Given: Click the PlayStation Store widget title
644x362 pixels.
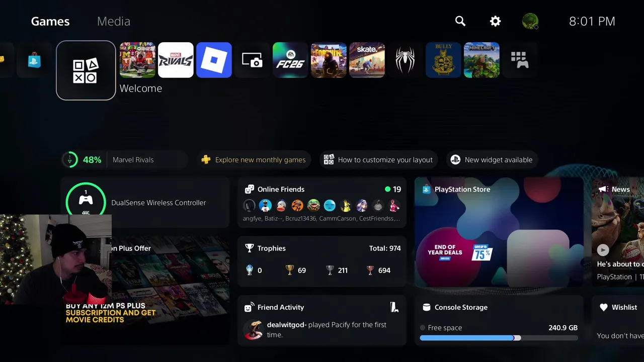Looking at the screenshot, I should [462, 190].
